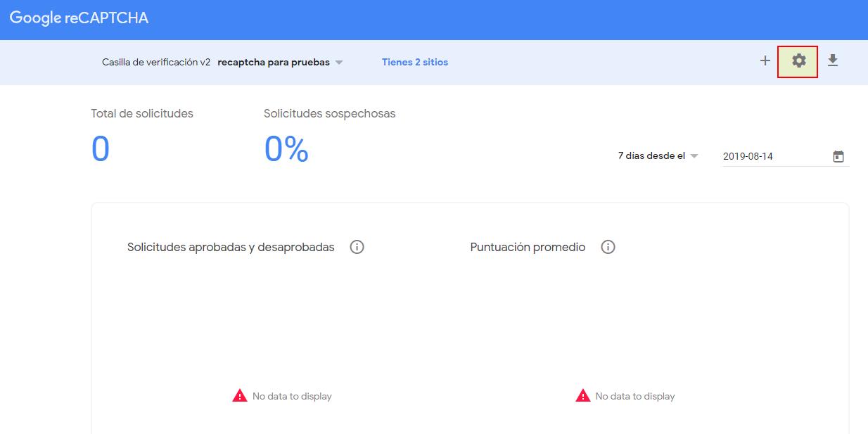Click the download report icon
This screenshot has height=434, width=868.
[x=833, y=61]
